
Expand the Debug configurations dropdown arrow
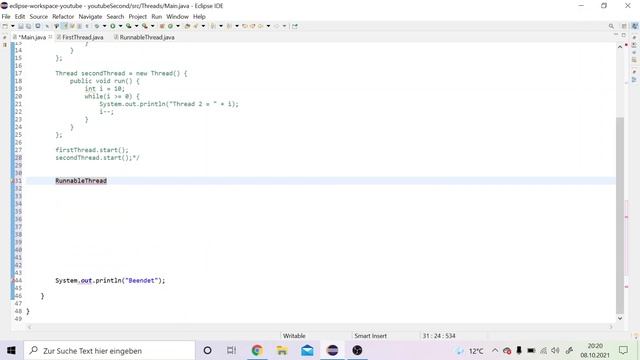[104, 26]
